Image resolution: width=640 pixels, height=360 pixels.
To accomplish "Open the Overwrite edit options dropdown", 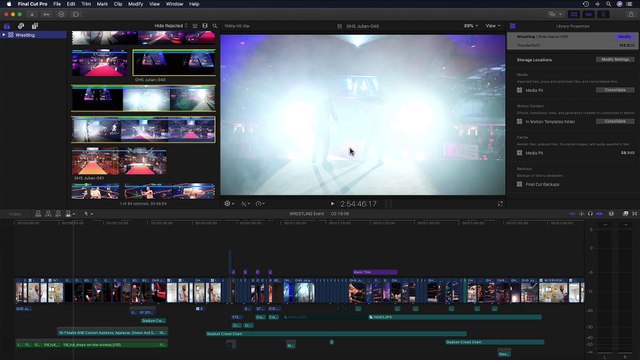I will (70, 213).
